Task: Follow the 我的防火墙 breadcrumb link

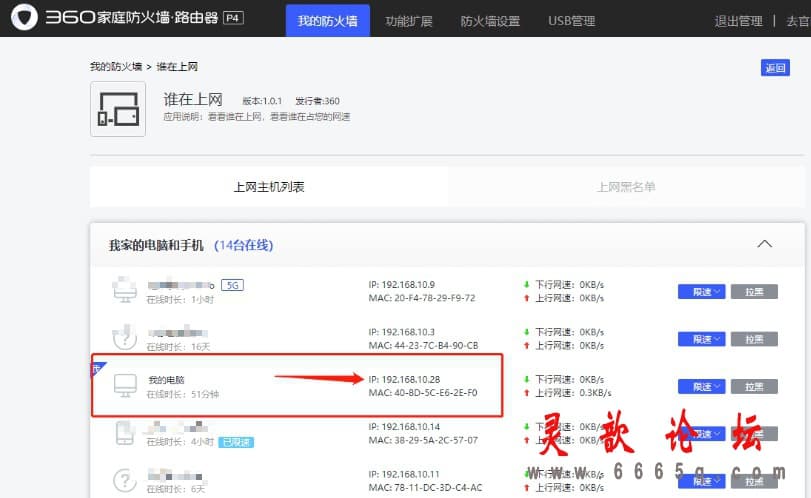Action: (x=116, y=67)
